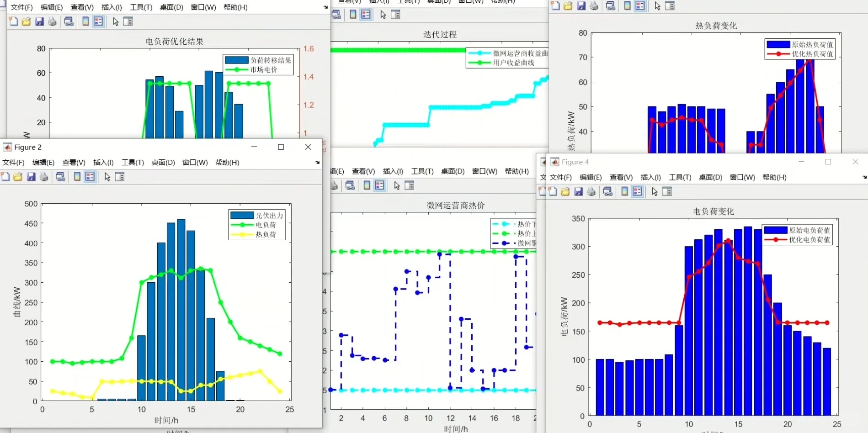Toggle Insert Legend in Figure 2 toolbar
Image resolution: width=868 pixels, height=433 pixels.
point(90,177)
